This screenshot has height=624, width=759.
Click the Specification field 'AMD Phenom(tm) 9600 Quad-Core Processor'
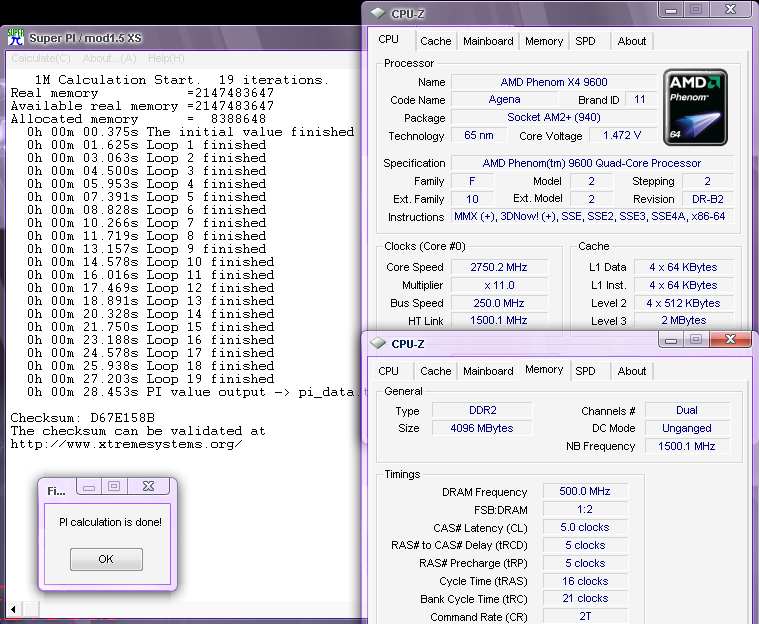coord(592,163)
